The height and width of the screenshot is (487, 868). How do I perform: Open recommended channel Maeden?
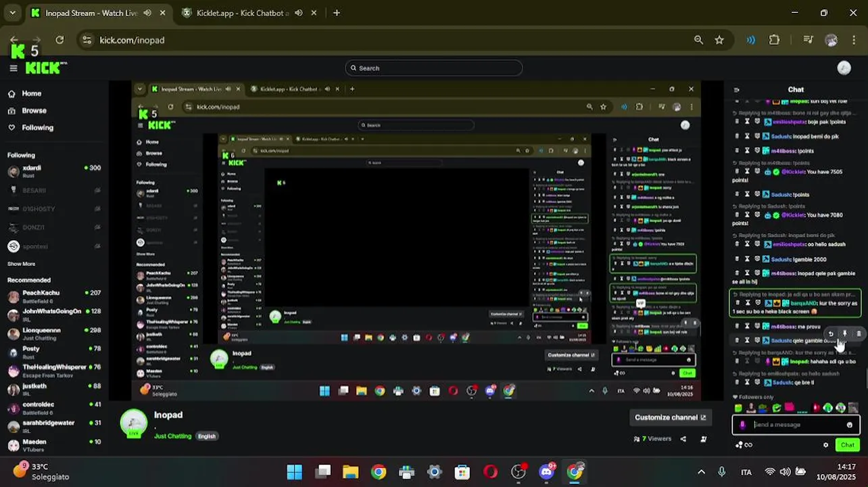[x=54, y=444]
